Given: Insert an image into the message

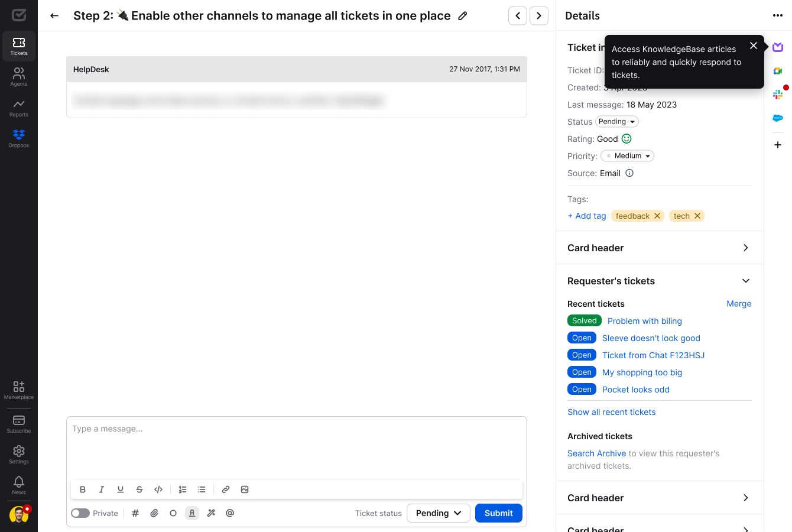Looking at the screenshot, I should tap(245, 489).
